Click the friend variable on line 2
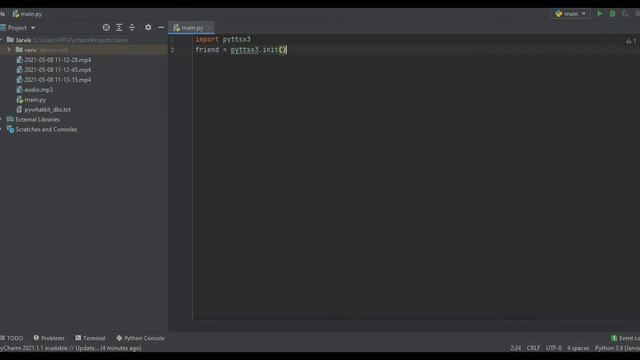This screenshot has width=640, height=360. pyautogui.click(x=207, y=50)
